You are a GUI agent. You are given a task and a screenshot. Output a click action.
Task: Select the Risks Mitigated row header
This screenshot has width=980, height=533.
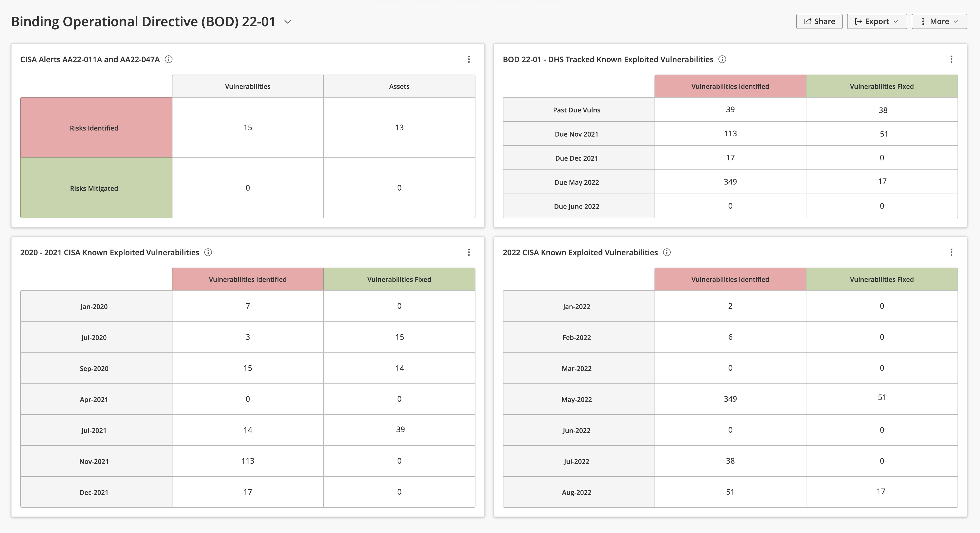coord(96,188)
